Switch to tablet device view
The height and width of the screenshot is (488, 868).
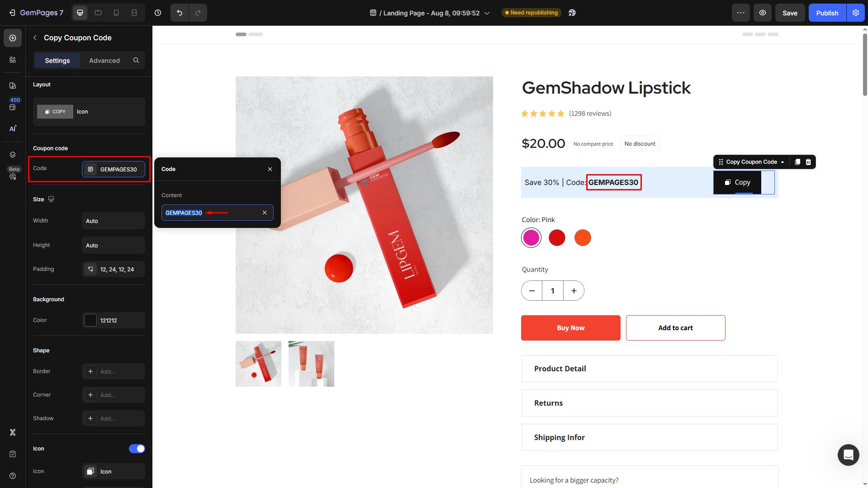[98, 13]
